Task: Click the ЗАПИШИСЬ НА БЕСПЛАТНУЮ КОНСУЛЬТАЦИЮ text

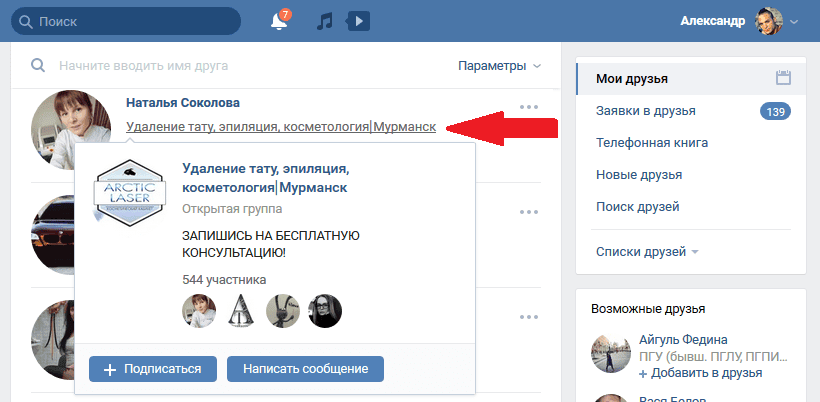Action: [x=270, y=244]
